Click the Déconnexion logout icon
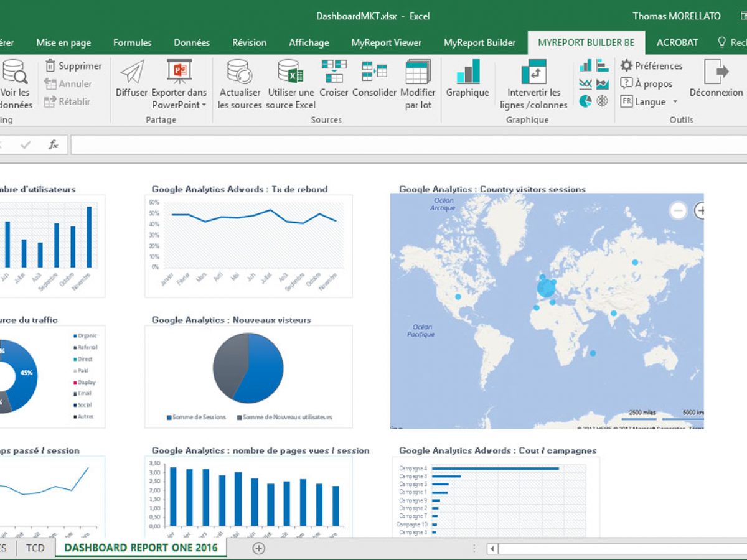 click(716, 72)
